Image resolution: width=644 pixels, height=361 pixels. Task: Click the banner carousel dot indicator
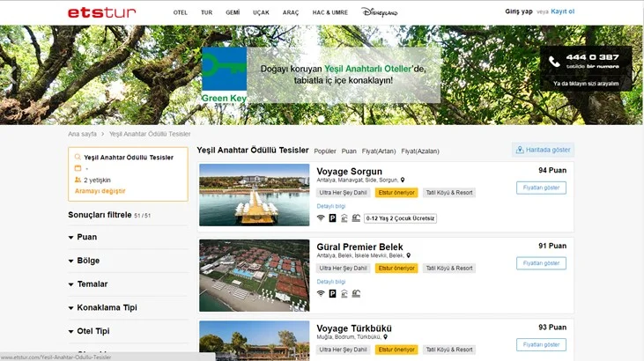click(x=322, y=119)
